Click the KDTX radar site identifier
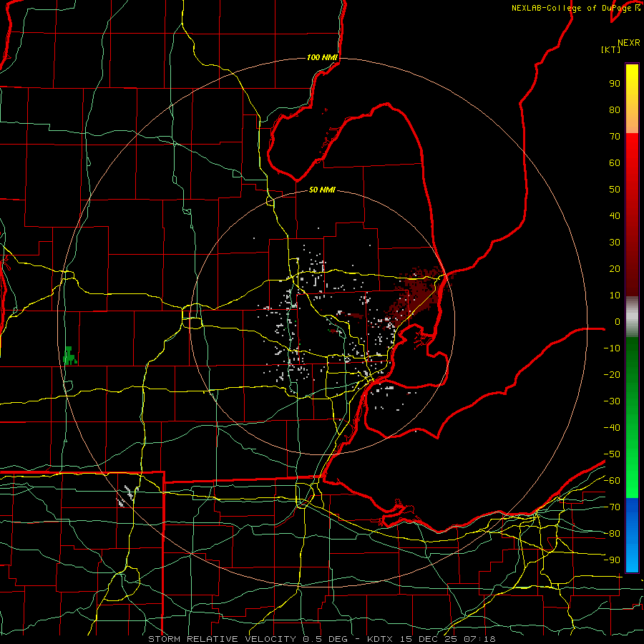Viewport: 644px width, 644px height. (381, 639)
